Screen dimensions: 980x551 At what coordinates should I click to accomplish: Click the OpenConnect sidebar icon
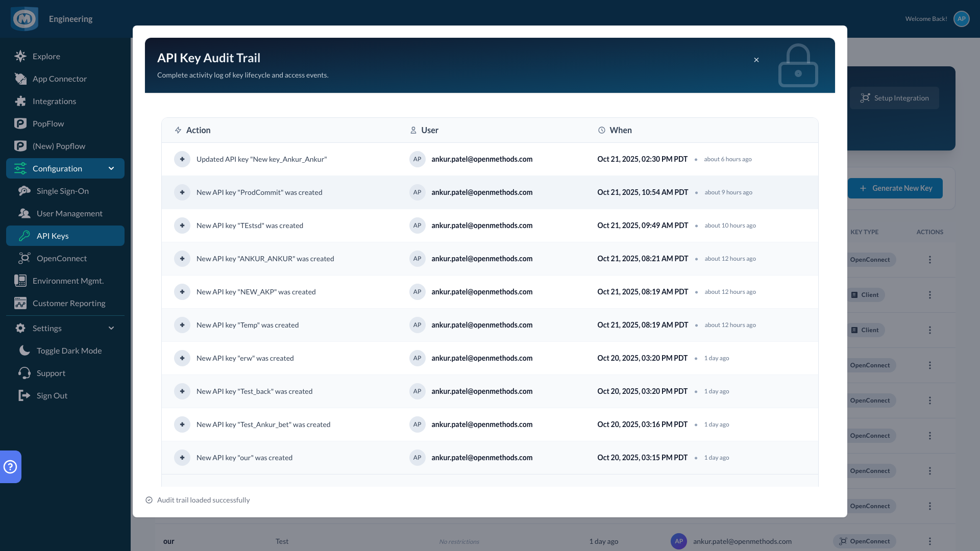coord(24,258)
